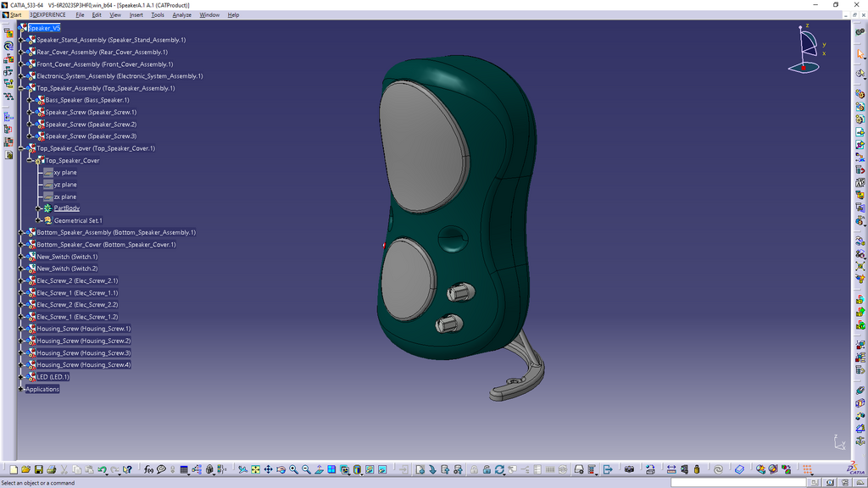Click the Print icon in toolbar
Viewport: 868px width, 488px height.
pos(51,469)
